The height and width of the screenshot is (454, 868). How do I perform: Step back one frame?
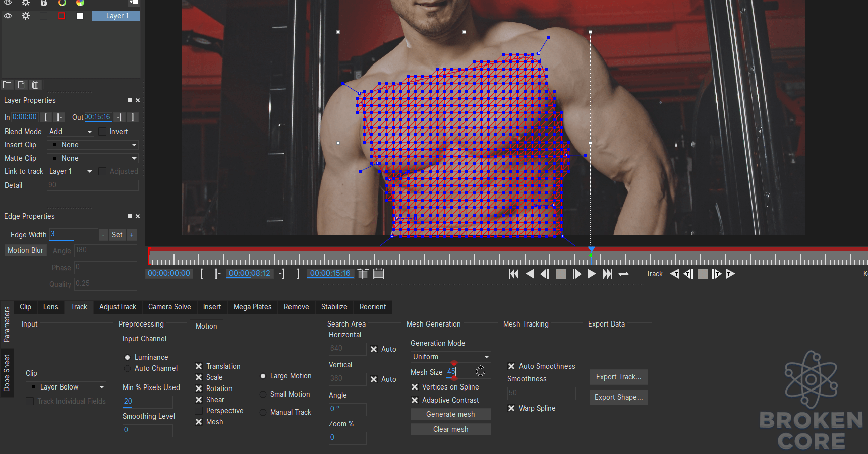[545, 274]
